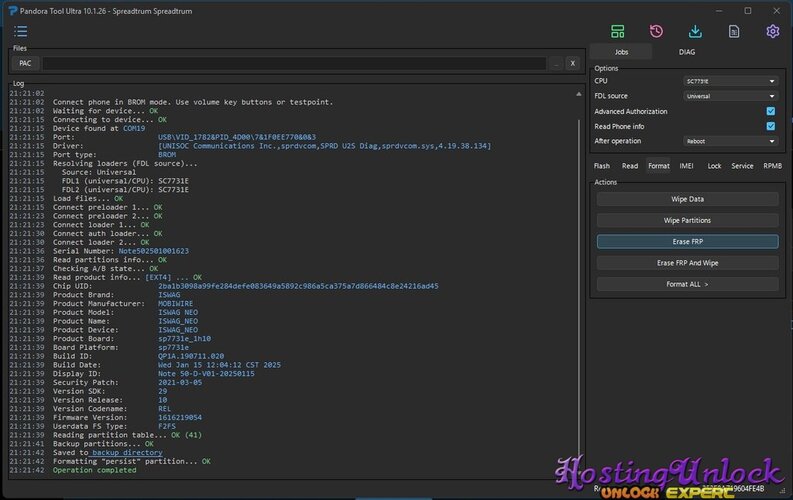Select the Read tab
This screenshot has width=793, height=500.
[630, 166]
